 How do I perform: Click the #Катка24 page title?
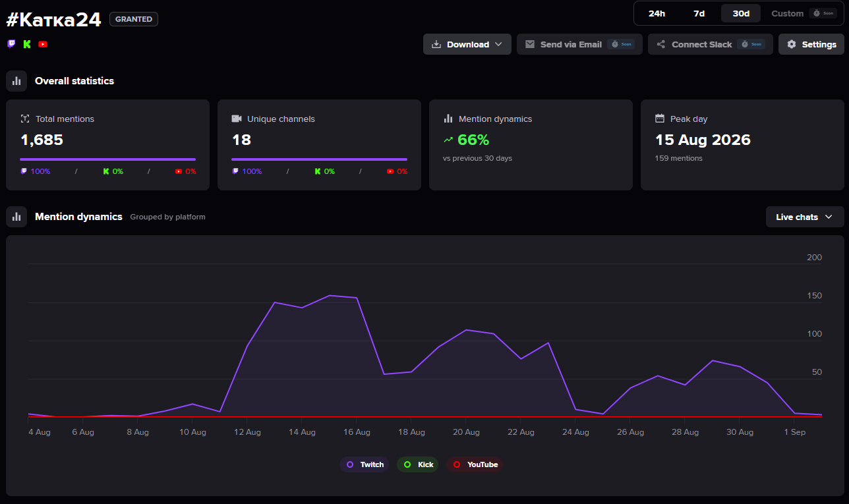[53, 19]
